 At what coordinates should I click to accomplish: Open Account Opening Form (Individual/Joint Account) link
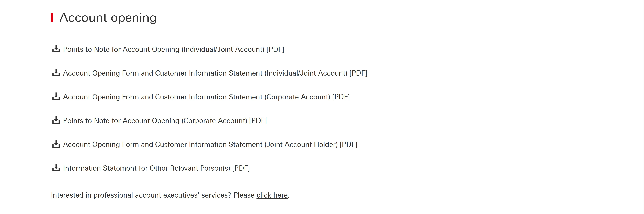pyautogui.click(x=215, y=73)
